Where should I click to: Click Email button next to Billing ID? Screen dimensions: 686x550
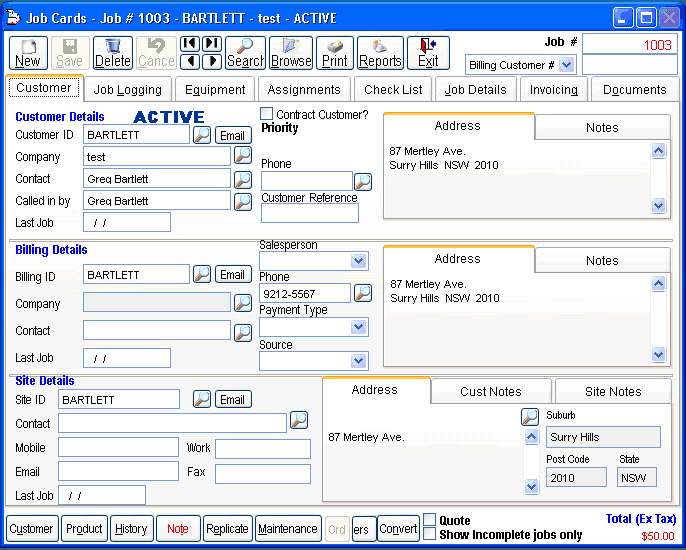pos(233,274)
